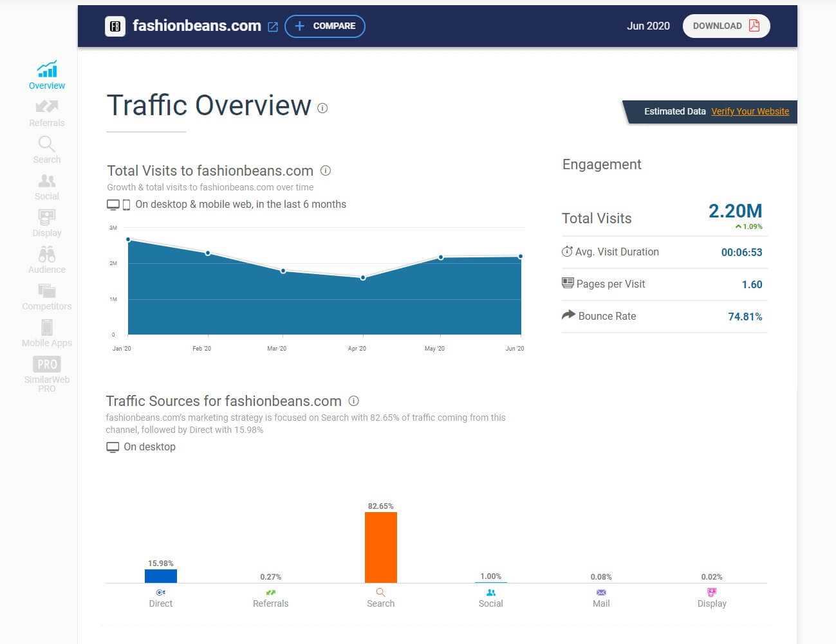
Task: Click the 2.20M total visits value
Action: point(735,211)
